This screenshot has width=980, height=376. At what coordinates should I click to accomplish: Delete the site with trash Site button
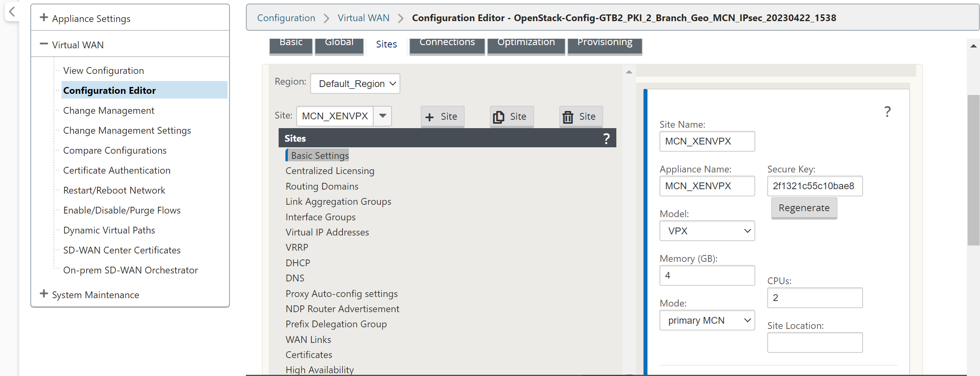pos(581,117)
